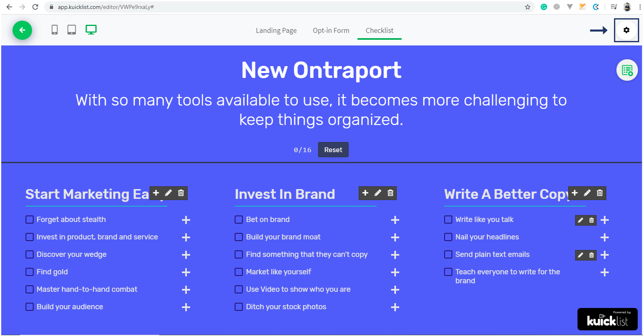
Task: Click plus next to 'Nail your headlines'
Action: point(605,237)
